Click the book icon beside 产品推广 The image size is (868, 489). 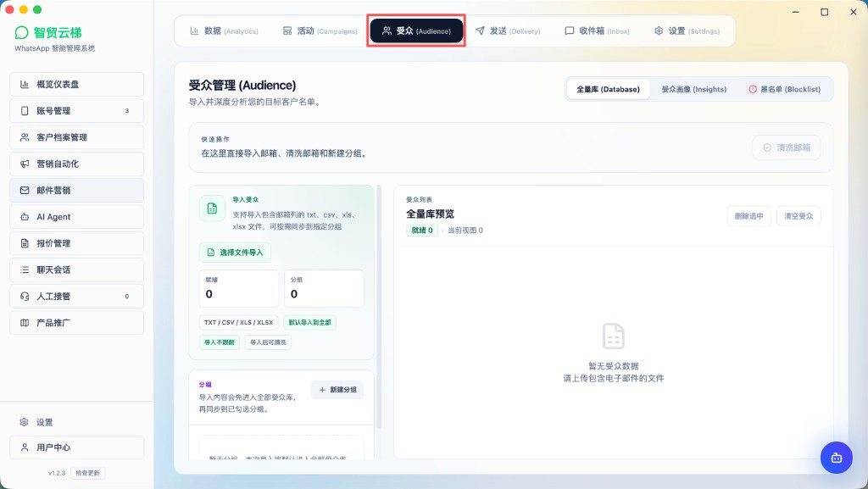(x=25, y=323)
